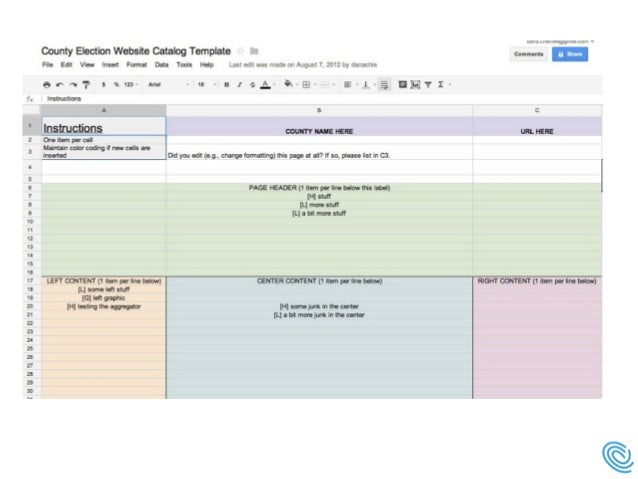The width and height of the screenshot is (638, 479).
Task: Select the Instructions cell A1
Action: point(103,126)
